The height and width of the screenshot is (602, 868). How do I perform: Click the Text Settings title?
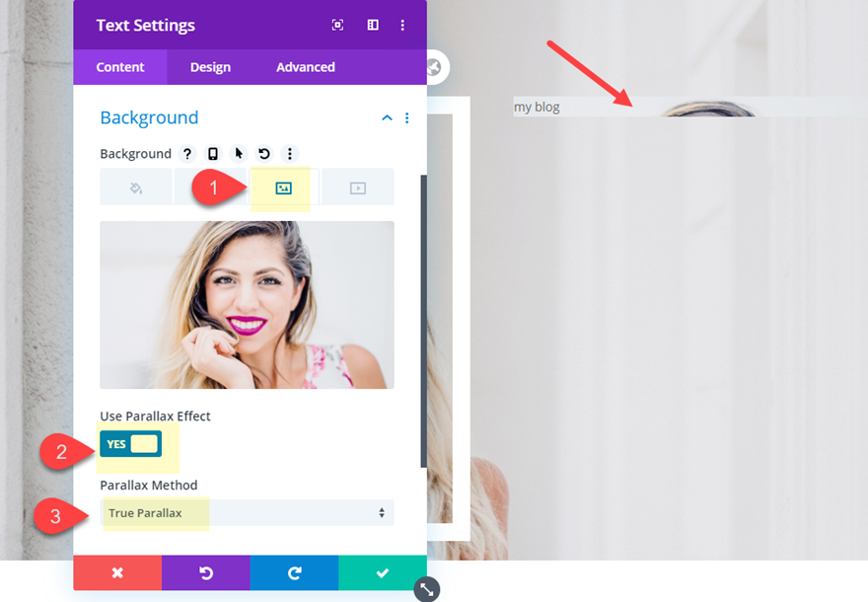[x=146, y=26]
